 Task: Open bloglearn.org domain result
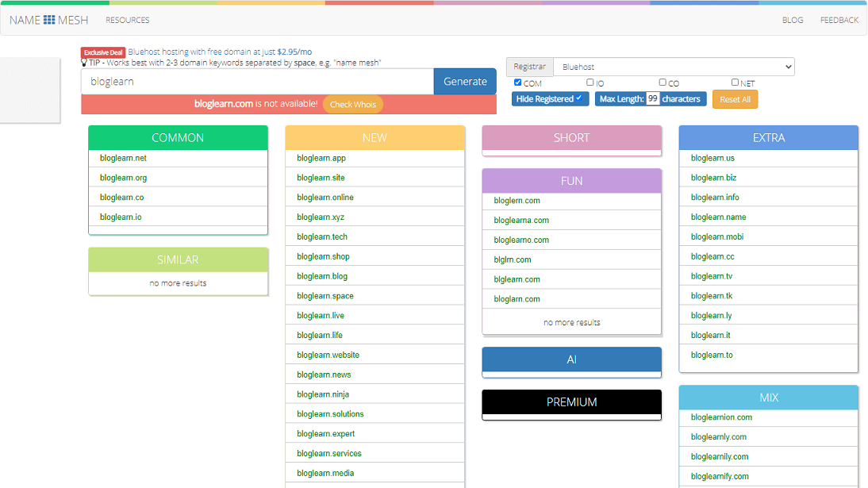pyautogui.click(x=123, y=178)
